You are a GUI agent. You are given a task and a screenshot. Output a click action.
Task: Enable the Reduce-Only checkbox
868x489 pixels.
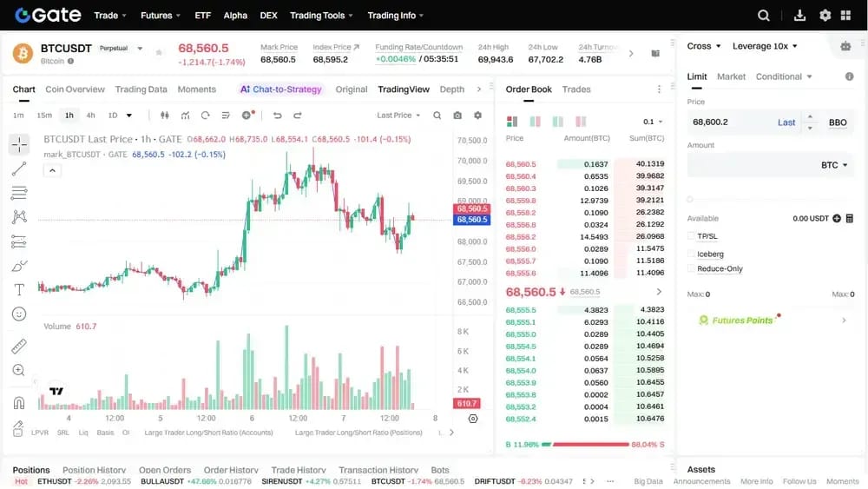pyautogui.click(x=691, y=268)
